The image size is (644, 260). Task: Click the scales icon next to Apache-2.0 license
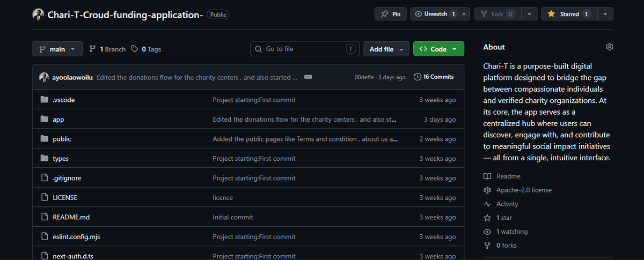tap(487, 190)
